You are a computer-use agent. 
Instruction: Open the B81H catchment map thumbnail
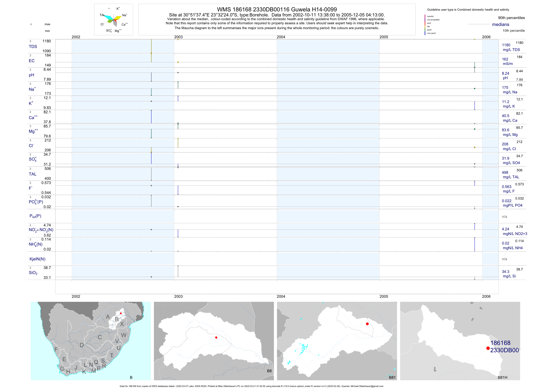[460, 341]
